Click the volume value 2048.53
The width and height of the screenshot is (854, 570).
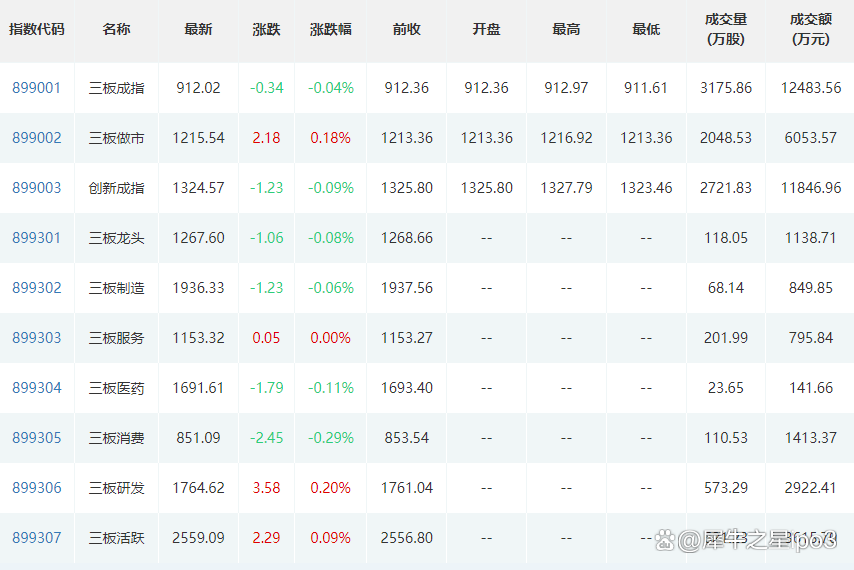pos(725,138)
